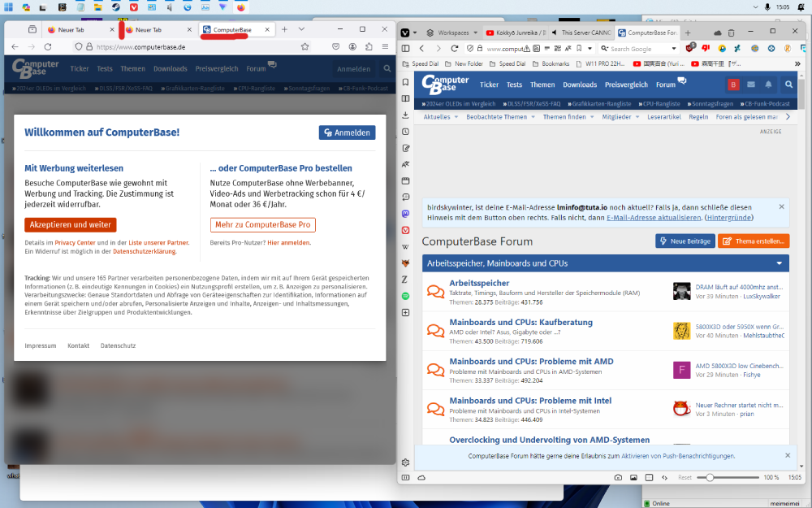Click Akzeptieren und weiter button
Image resolution: width=812 pixels, height=508 pixels.
point(71,224)
